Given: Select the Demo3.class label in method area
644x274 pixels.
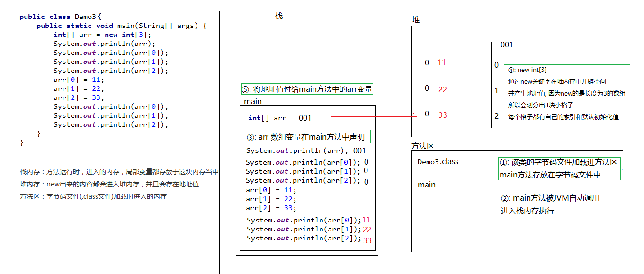Looking at the screenshot, I should tap(438, 161).
